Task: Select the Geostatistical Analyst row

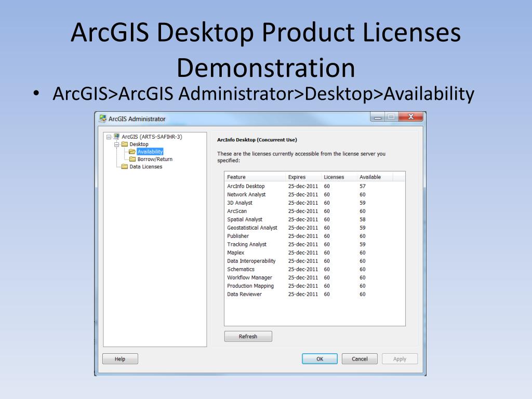Action: pyautogui.click(x=314, y=228)
